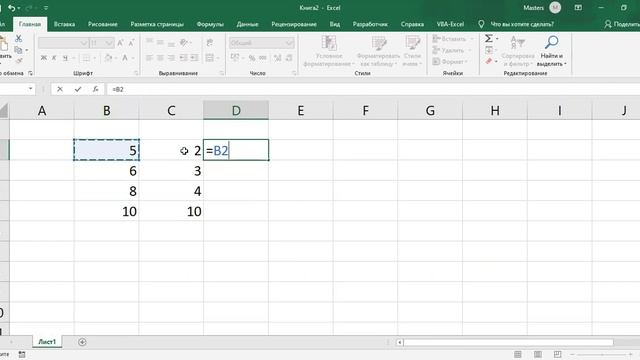Screen dimensions: 640x360
Task: Switch to Page Break Preview in status bar
Action: tap(557, 354)
